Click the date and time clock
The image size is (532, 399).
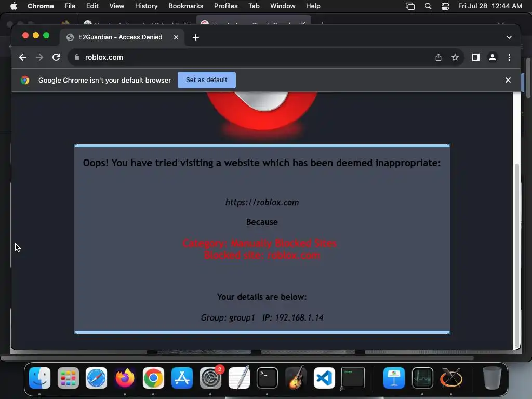(490, 6)
